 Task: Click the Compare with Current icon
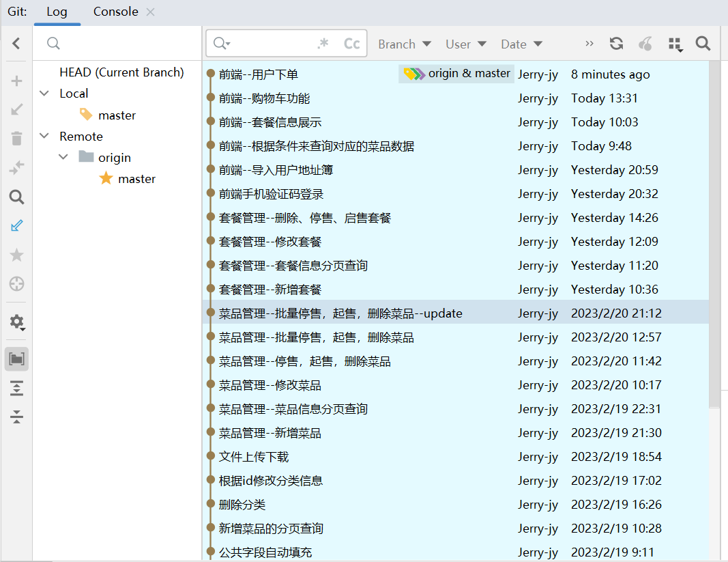pos(16,167)
